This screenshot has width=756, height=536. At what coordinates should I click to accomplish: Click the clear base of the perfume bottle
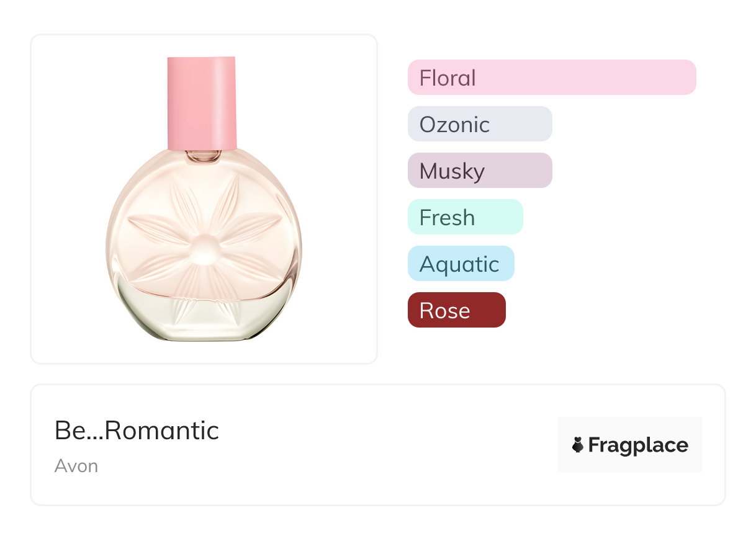[204, 319]
